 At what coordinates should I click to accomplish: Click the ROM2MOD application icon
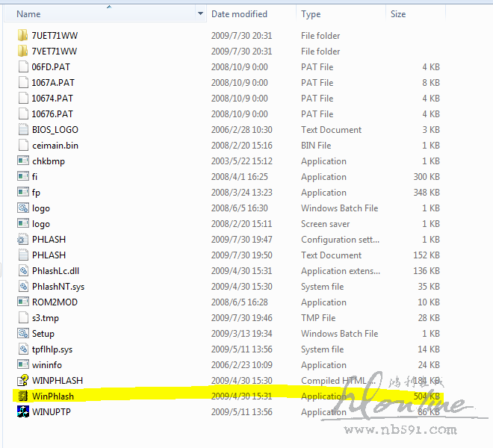(22, 302)
